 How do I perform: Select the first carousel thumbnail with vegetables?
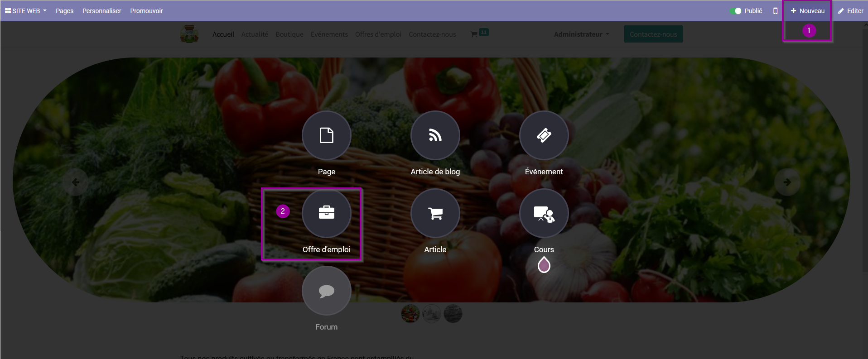click(x=410, y=313)
